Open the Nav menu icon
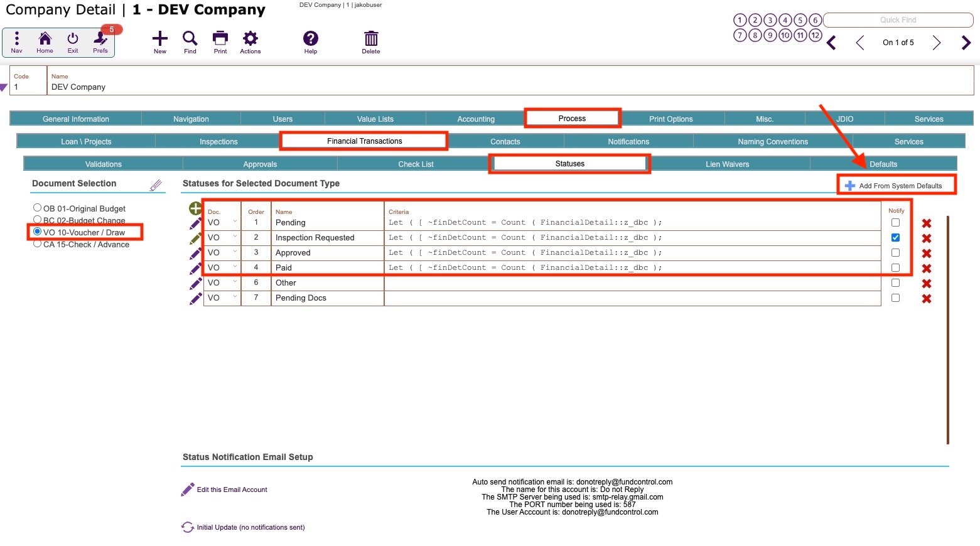The width and height of the screenshot is (980, 546). click(16, 42)
